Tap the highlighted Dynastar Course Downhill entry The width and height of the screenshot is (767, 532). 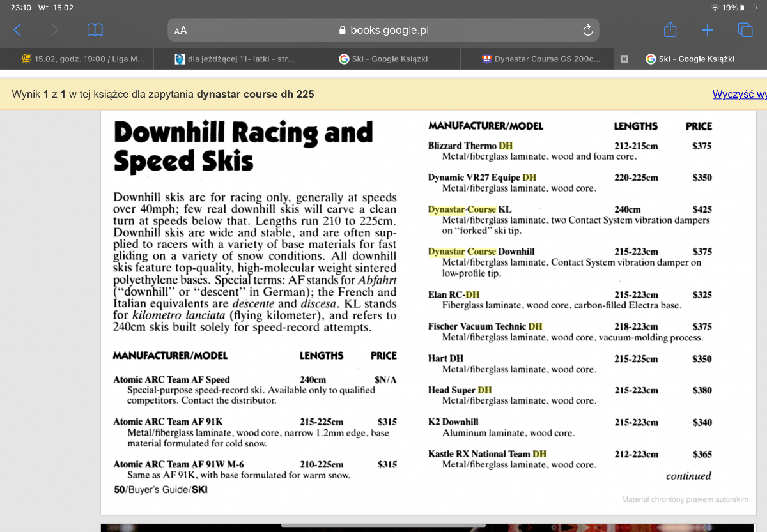coord(481,252)
